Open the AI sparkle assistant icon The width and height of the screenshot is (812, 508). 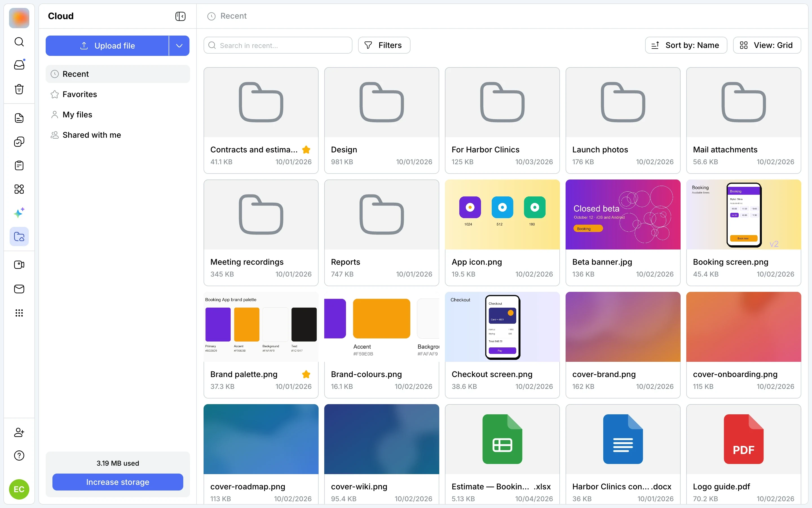pyautogui.click(x=19, y=213)
